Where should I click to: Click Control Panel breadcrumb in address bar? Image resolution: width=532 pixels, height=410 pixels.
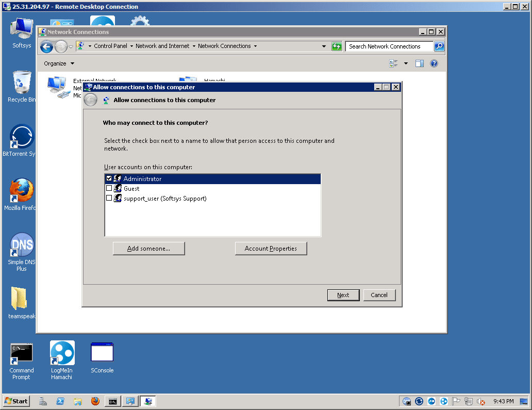tap(110, 46)
